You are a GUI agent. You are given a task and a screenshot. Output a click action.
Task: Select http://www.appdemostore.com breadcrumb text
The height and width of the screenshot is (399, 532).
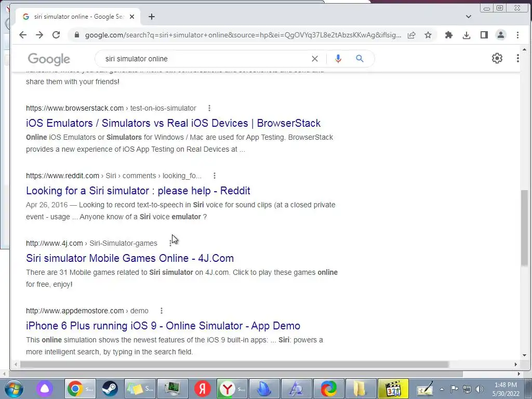75,311
